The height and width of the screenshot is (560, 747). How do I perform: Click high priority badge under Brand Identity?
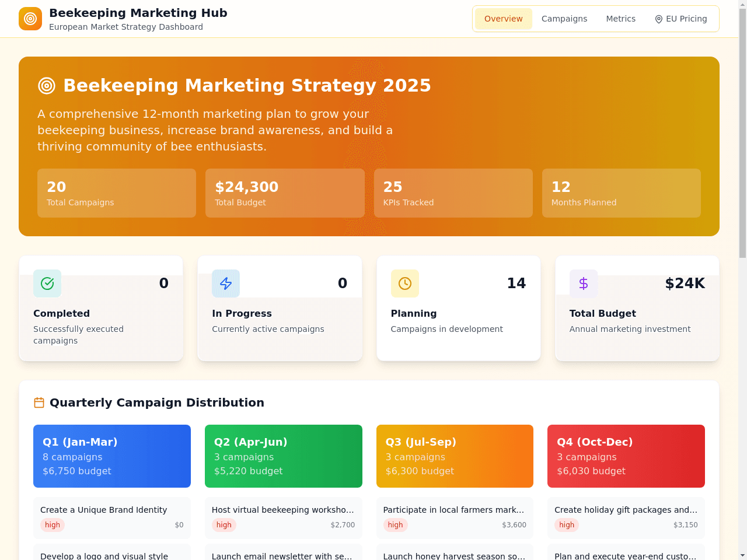click(53, 525)
